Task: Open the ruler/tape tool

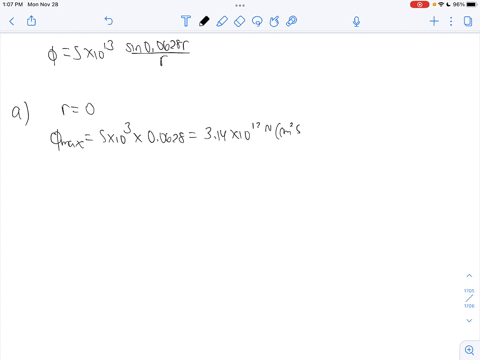Action: [292, 21]
